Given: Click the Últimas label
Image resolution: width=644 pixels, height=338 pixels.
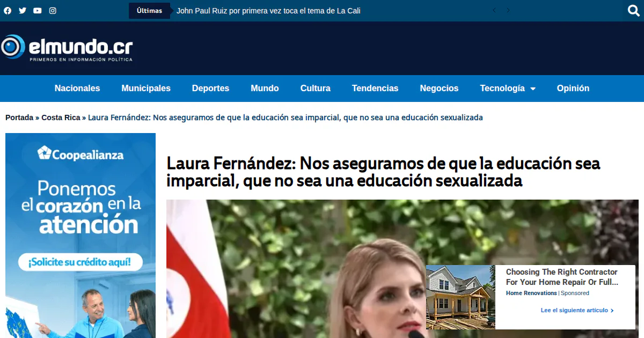Looking at the screenshot, I should pyautogui.click(x=149, y=11).
